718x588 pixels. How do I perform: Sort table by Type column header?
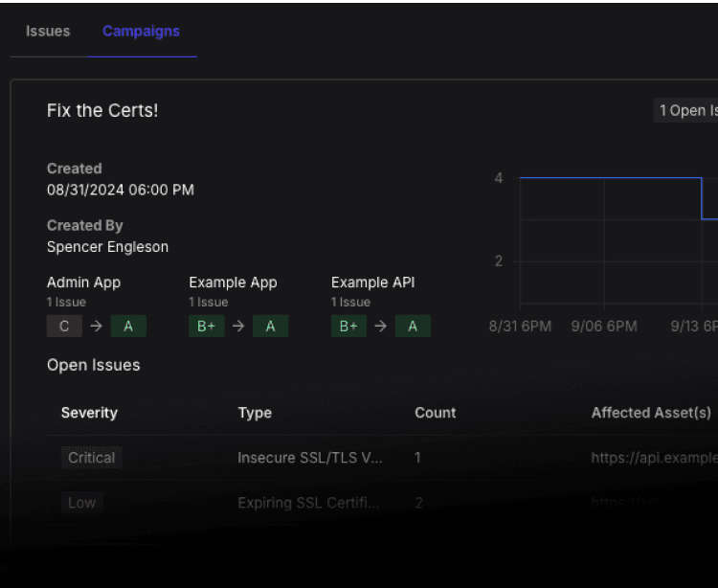click(255, 413)
